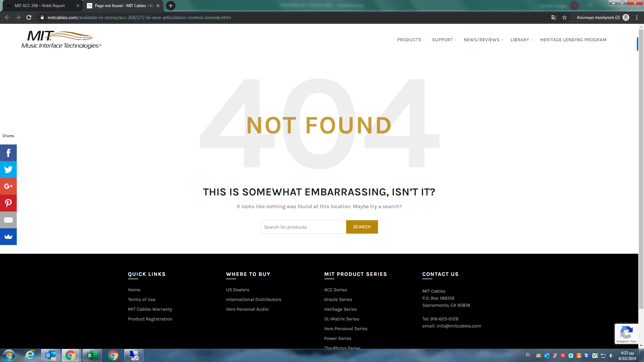
Task: Open Home quick link
Action: pyautogui.click(x=134, y=290)
